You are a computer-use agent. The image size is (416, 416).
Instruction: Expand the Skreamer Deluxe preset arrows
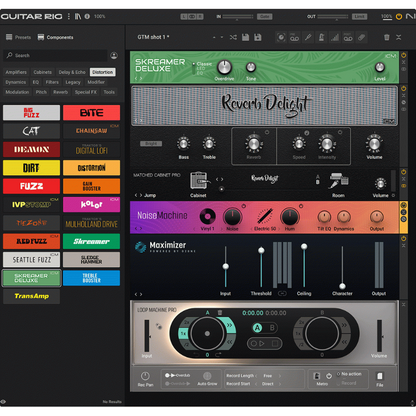coord(139,79)
